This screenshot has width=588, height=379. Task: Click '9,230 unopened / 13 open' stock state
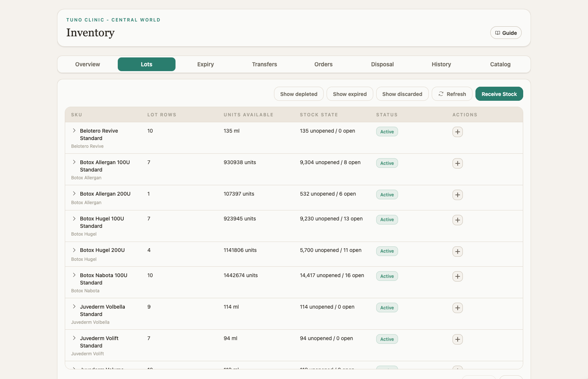tap(331, 219)
